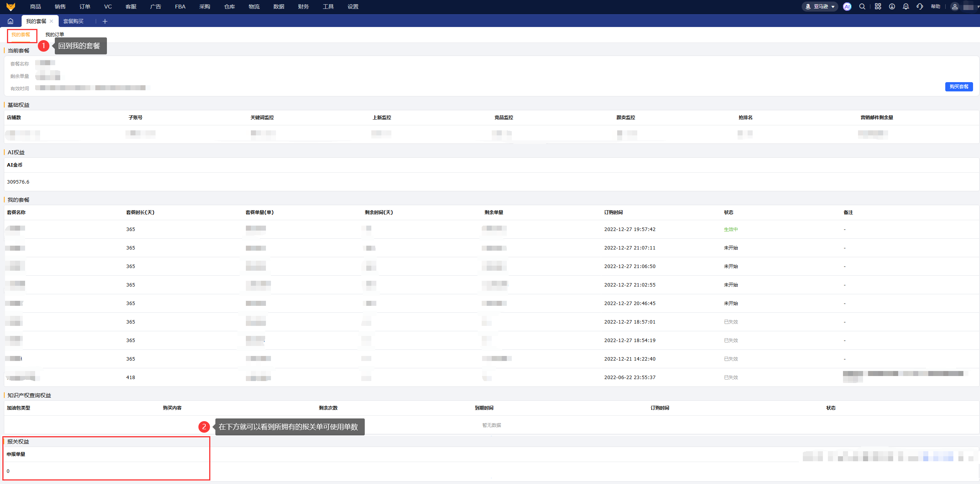Click the user avatar icon
980x484 pixels.
point(955,7)
